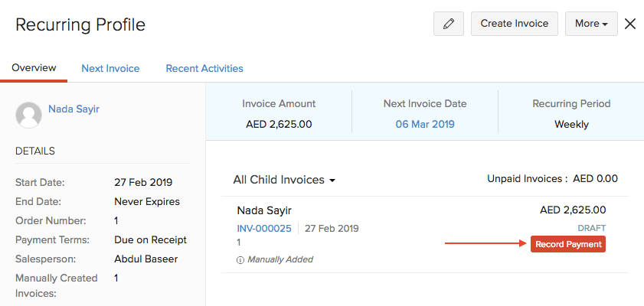Image resolution: width=644 pixels, height=306 pixels.
Task: Click Nada Sayir's avatar picture
Action: (x=28, y=115)
